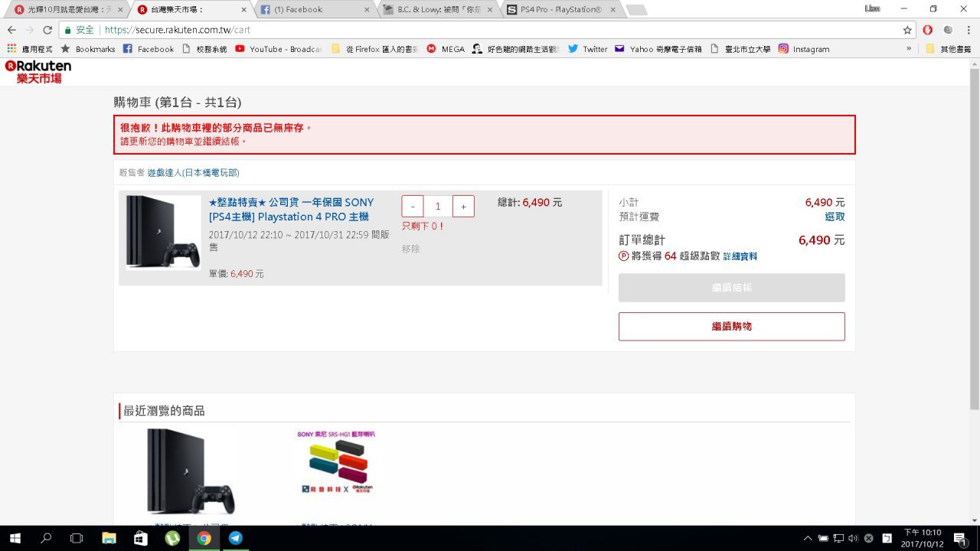Image resolution: width=980 pixels, height=551 pixels.
Task: Click the volume icon in system tray
Action: click(x=854, y=538)
